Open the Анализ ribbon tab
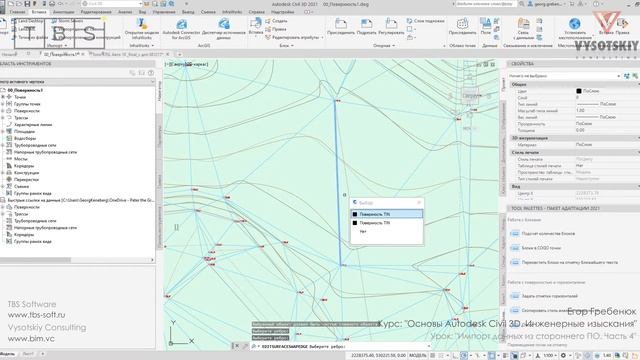Viewport: 640px width, 360px height. [x=125, y=12]
